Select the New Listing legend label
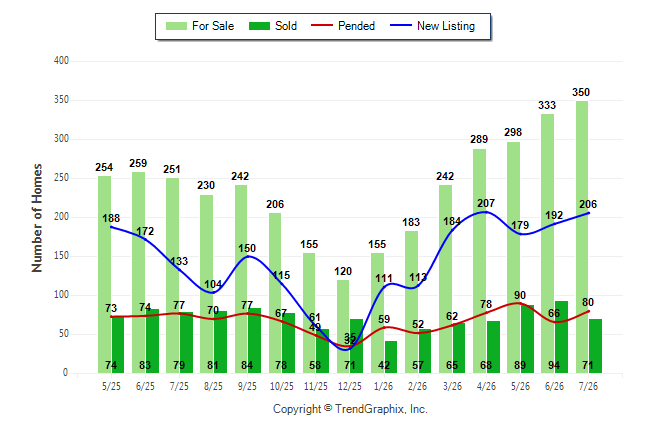This screenshot has height=434, width=646. coord(446,26)
